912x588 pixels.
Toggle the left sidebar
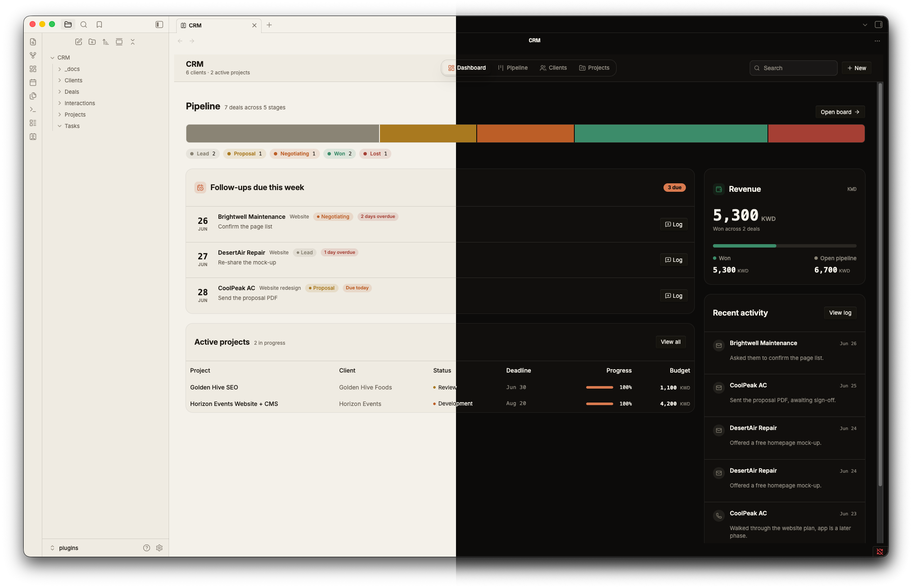click(x=159, y=24)
